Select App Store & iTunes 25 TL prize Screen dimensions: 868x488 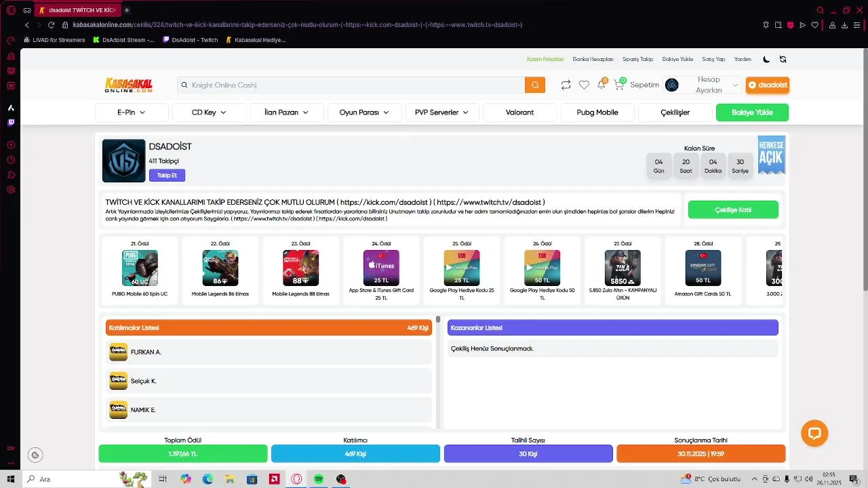tap(381, 270)
